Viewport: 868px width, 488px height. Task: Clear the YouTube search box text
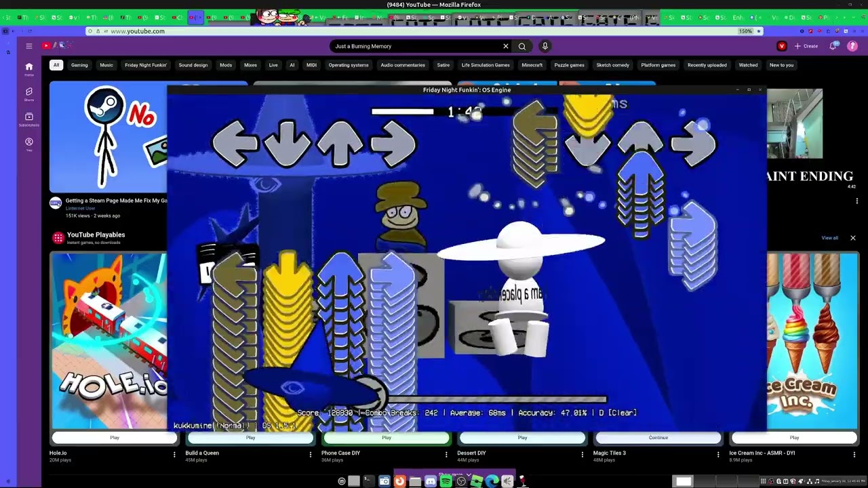click(505, 46)
